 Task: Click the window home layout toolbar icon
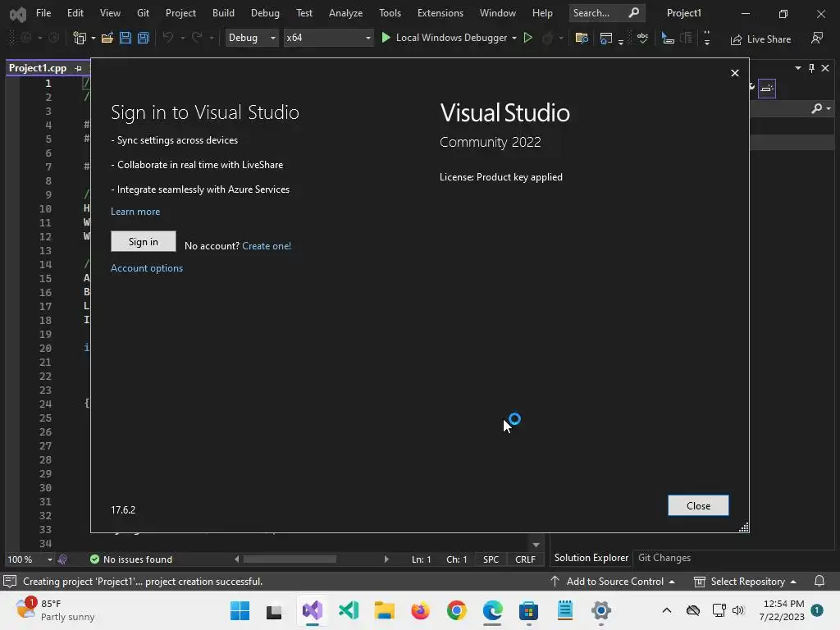(x=606, y=38)
